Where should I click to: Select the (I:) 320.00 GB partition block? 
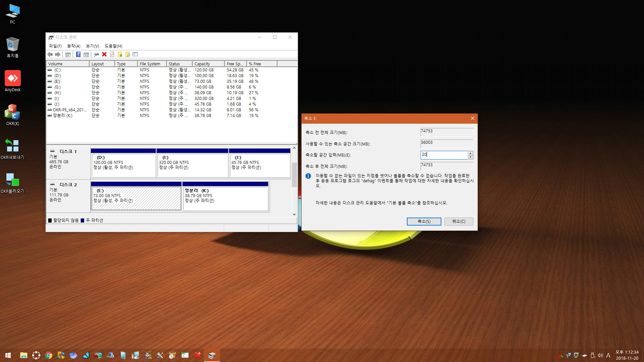coord(192,163)
